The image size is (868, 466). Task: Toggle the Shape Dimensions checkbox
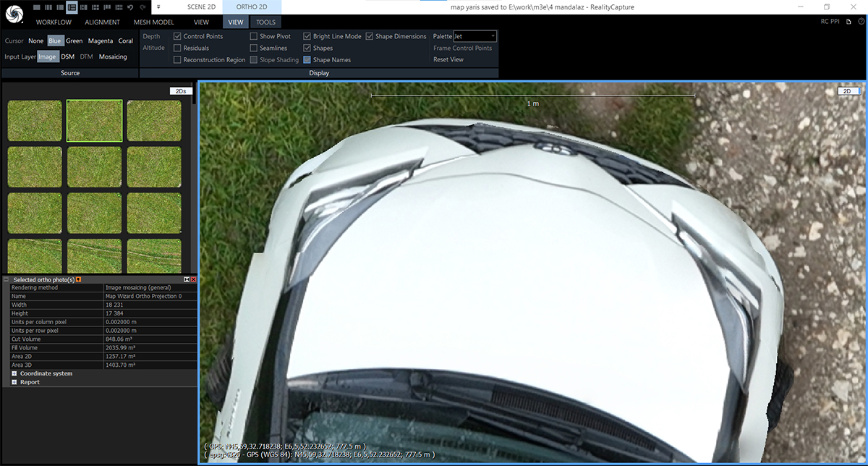[x=369, y=36]
